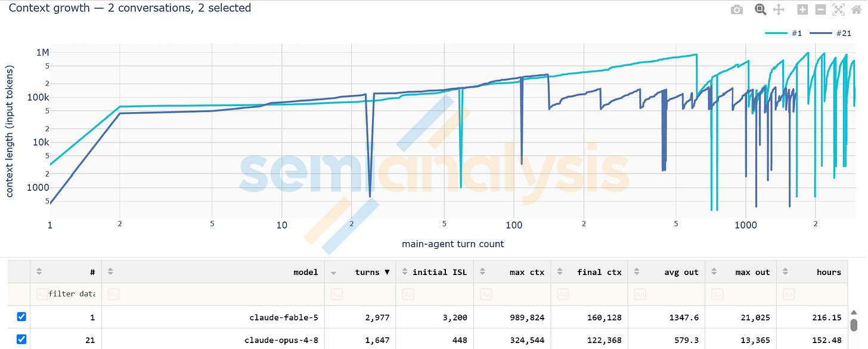
Task: Select the 3,200 initial ISL cell
Action: pyautogui.click(x=435, y=317)
